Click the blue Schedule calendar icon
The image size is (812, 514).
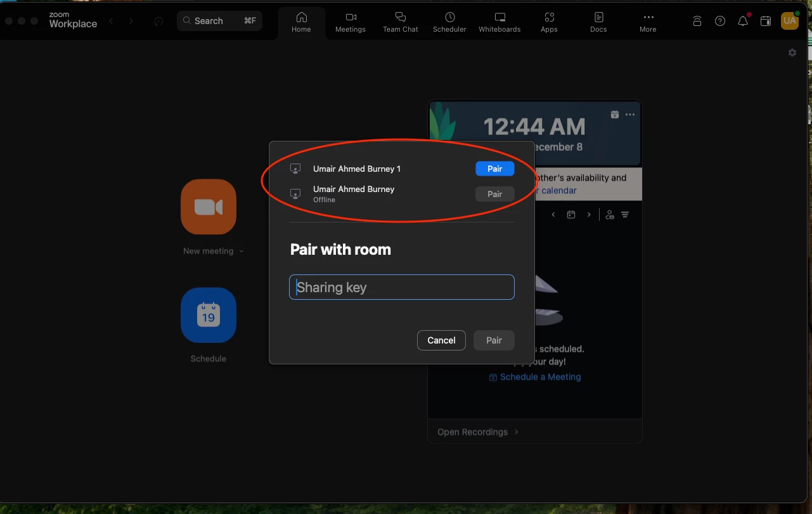point(209,315)
